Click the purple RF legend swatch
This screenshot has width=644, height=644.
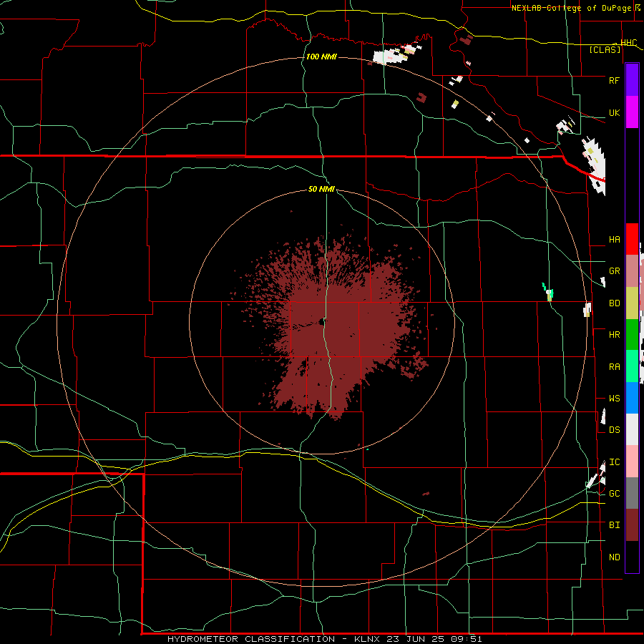(632, 80)
